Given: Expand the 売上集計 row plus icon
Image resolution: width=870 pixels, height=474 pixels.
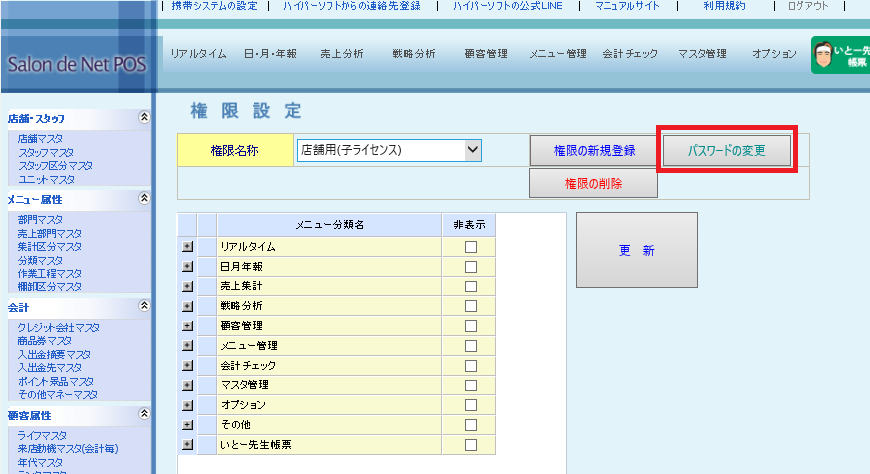Looking at the screenshot, I should pyautogui.click(x=187, y=286).
